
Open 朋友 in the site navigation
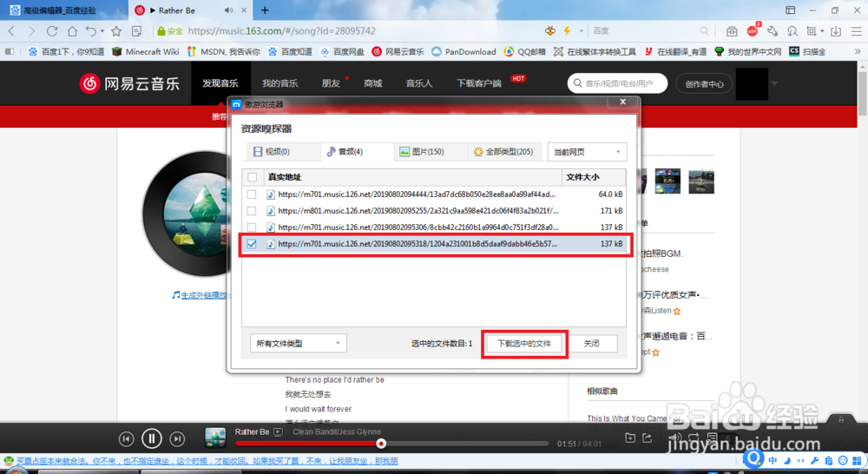click(x=331, y=83)
